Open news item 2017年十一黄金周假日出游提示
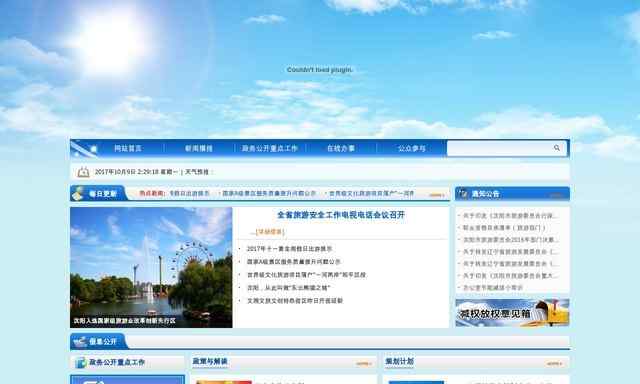This screenshot has height=384, width=640. tap(289, 249)
